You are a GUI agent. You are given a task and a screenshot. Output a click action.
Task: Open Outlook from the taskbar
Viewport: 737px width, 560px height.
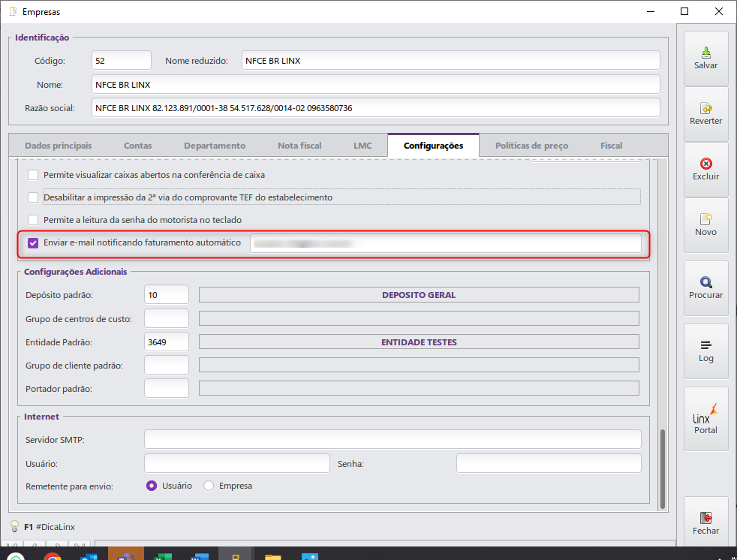click(x=89, y=555)
